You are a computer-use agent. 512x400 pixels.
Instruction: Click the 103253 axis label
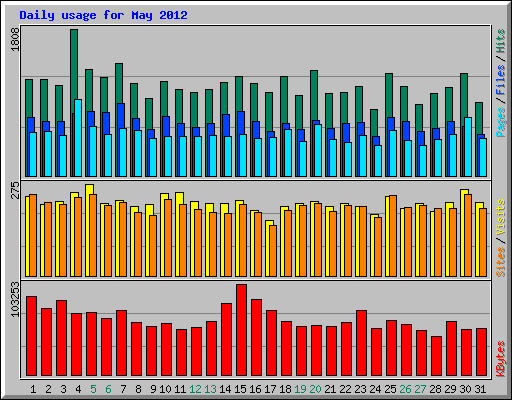(15, 299)
